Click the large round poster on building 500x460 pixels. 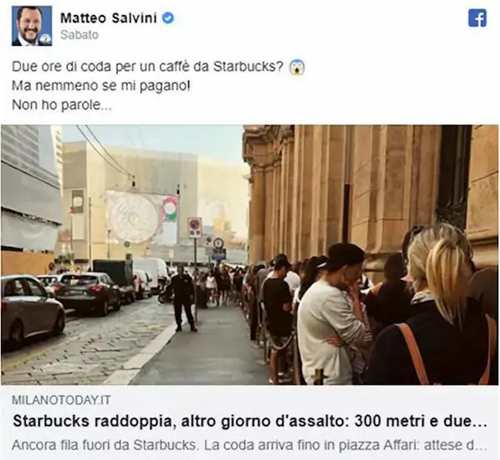tap(134, 217)
